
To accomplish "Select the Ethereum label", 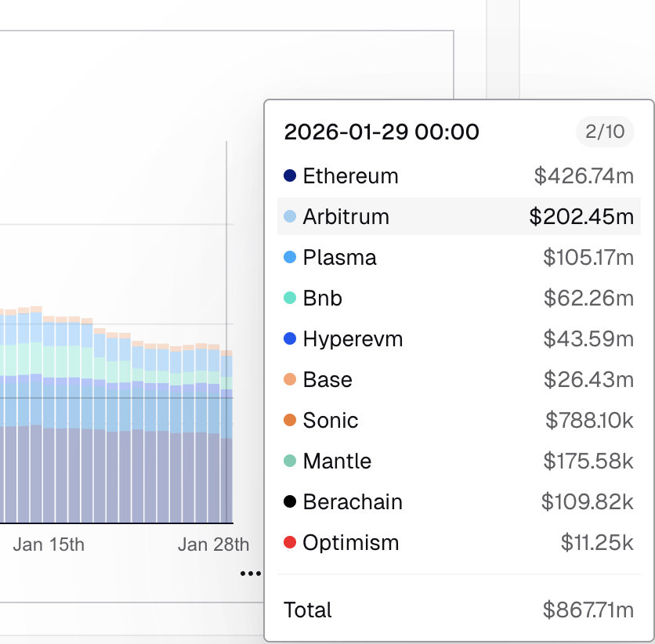I will pos(350,175).
